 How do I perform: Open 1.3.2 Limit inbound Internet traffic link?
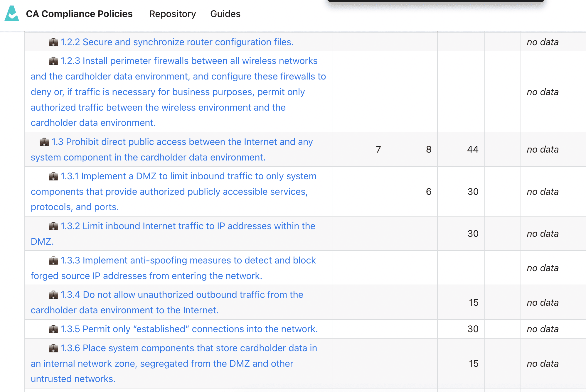click(x=173, y=234)
